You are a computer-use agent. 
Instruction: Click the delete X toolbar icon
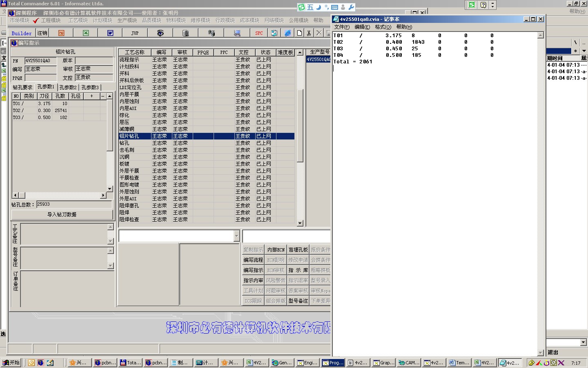click(x=319, y=33)
